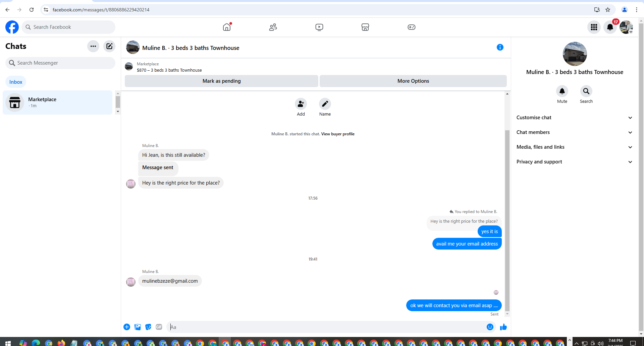Start a new message with compose icon
The height and width of the screenshot is (346, 644).
click(x=109, y=46)
